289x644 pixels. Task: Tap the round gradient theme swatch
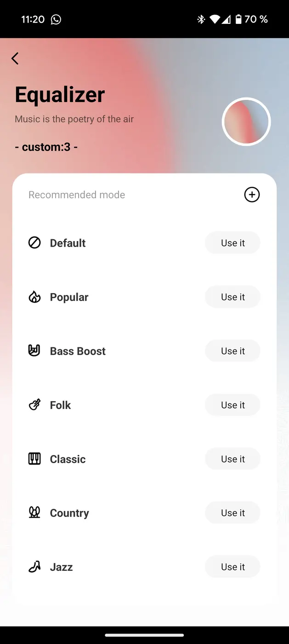coord(246,122)
